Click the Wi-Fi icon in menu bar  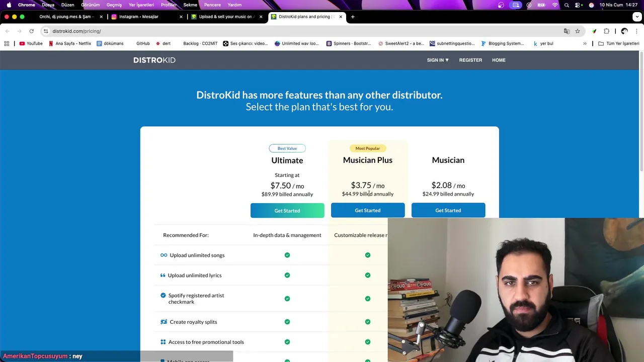(555, 5)
